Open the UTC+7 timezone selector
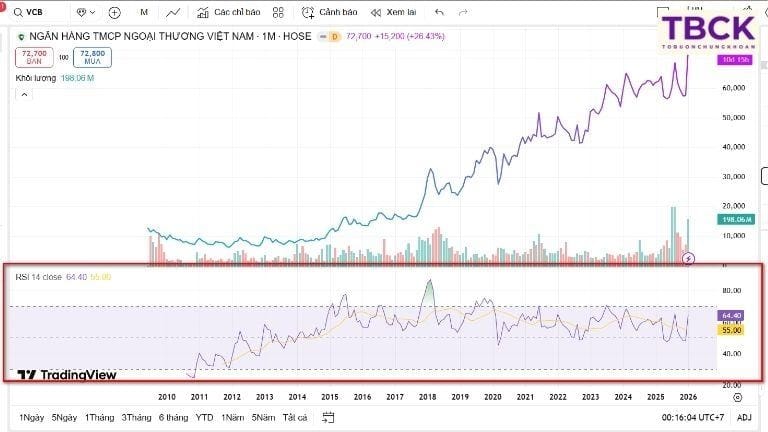This screenshot has height=432, width=768. point(694,417)
